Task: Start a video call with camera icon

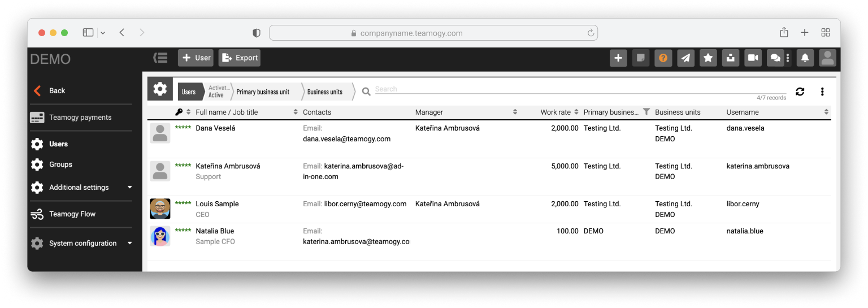Action: (x=753, y=58)
